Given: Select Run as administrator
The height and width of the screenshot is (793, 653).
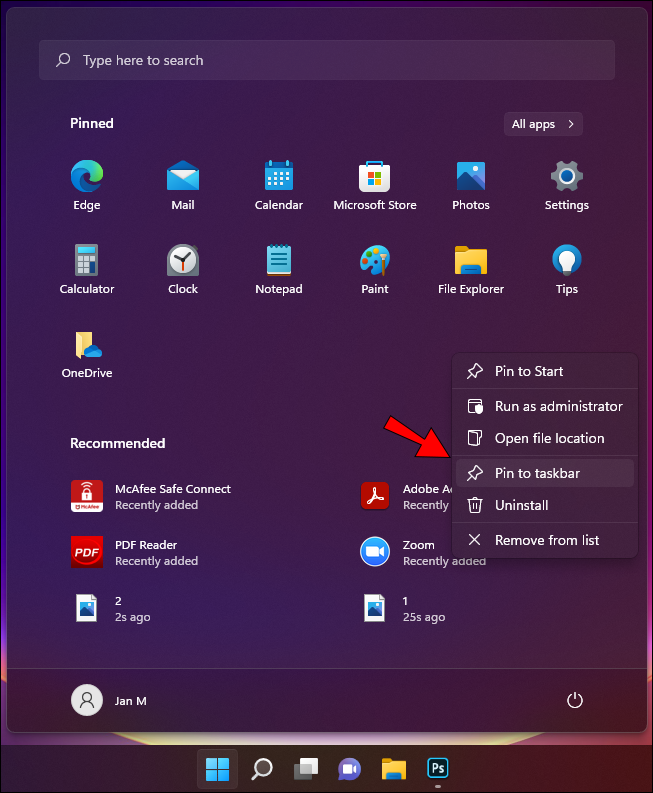Looking at the screenshot, I should coord(545,406).
